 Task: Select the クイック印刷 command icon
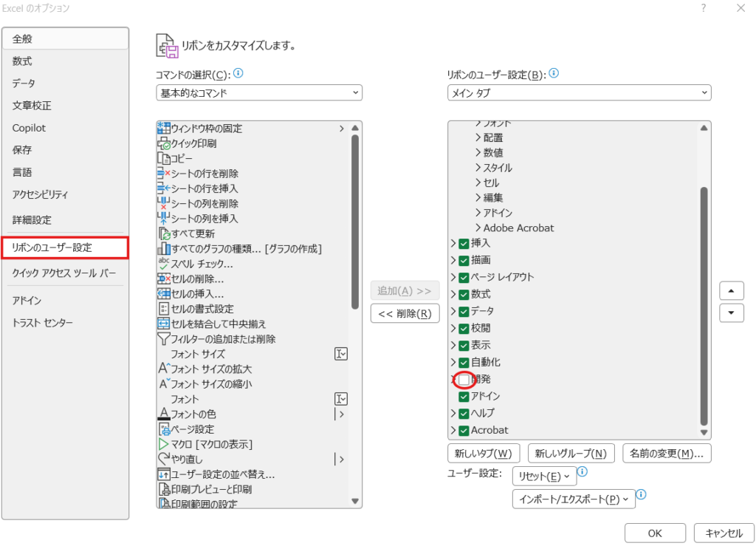pyautogui.click(x=164, y=143)
